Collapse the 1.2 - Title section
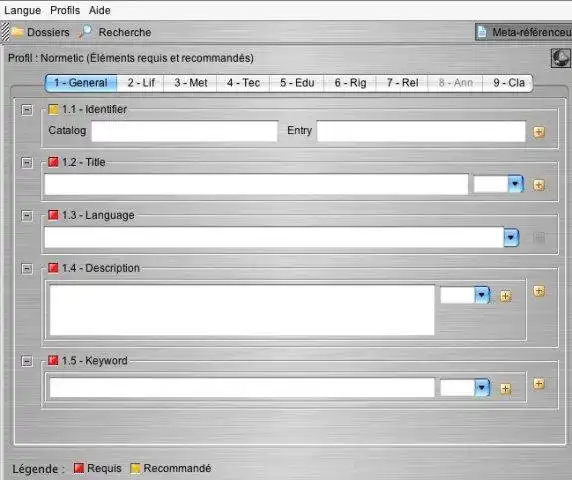 click(x=27, y=162)
